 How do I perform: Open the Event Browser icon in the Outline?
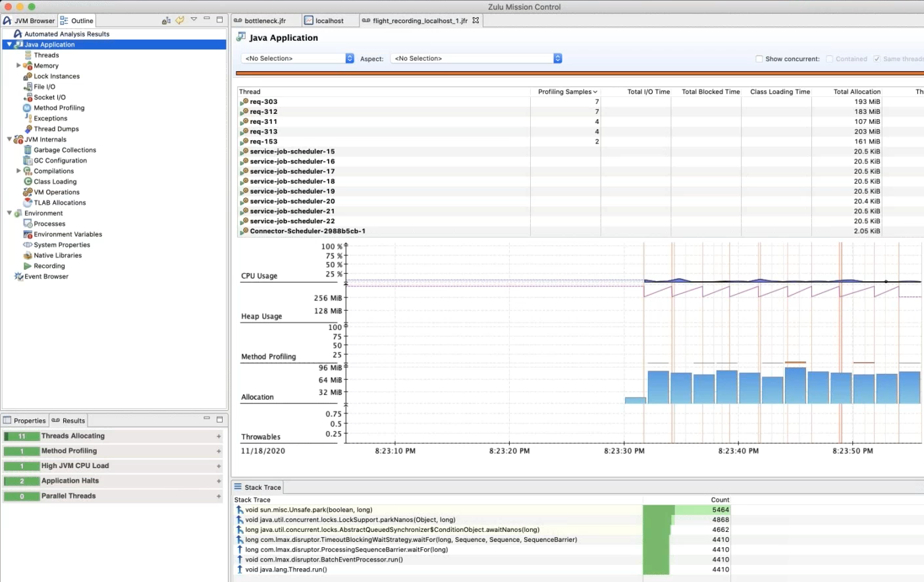(18, 277)
